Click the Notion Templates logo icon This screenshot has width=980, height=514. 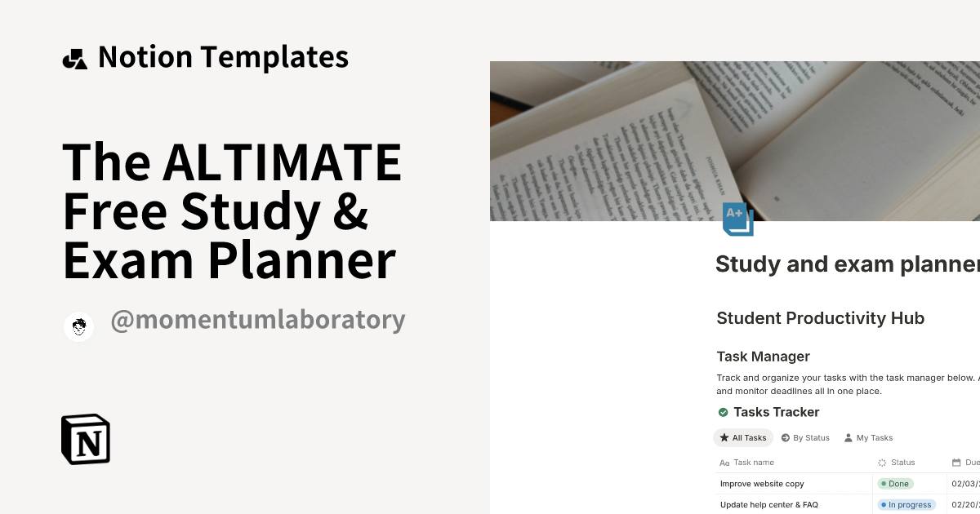point(74,56)
